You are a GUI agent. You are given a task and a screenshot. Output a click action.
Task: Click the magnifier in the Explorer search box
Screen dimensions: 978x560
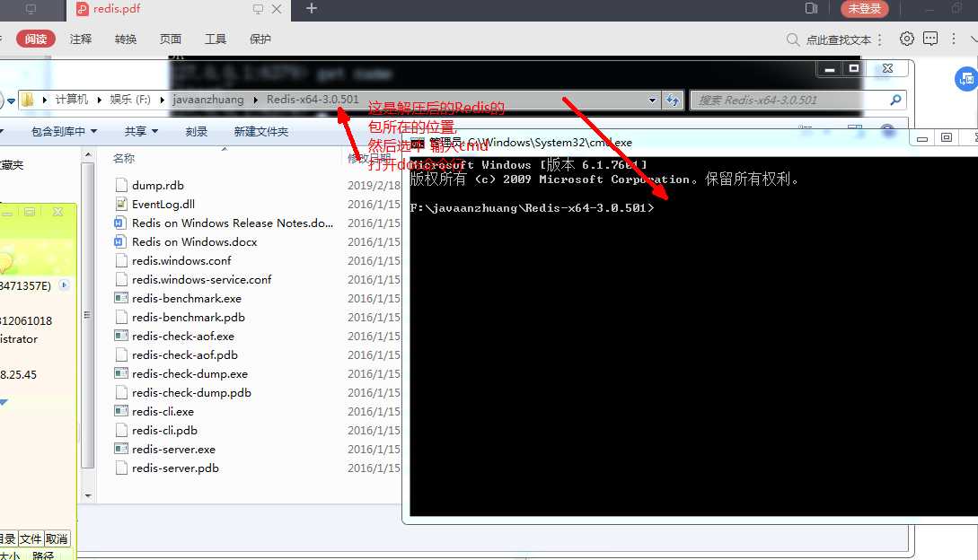(x=895, y=100)
